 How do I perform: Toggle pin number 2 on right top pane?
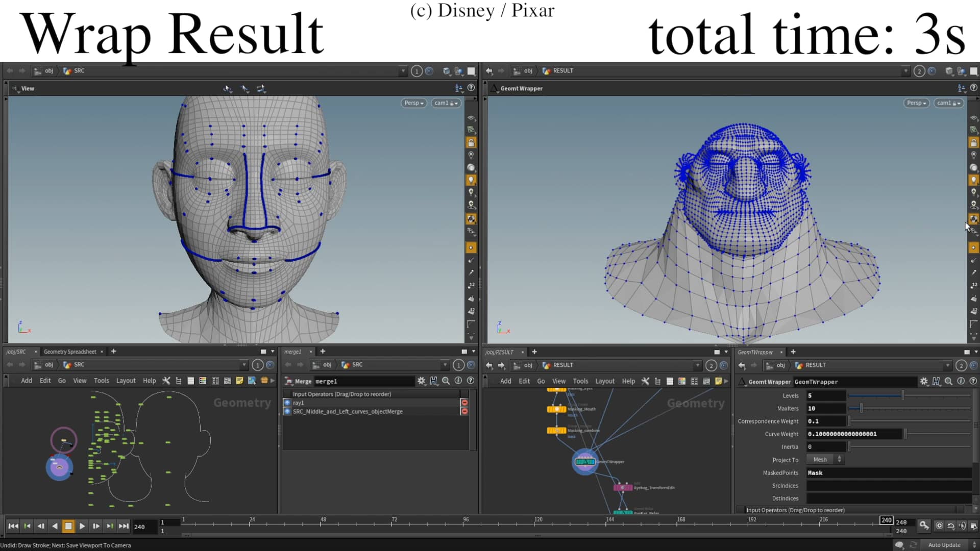[x=919, y=71]
